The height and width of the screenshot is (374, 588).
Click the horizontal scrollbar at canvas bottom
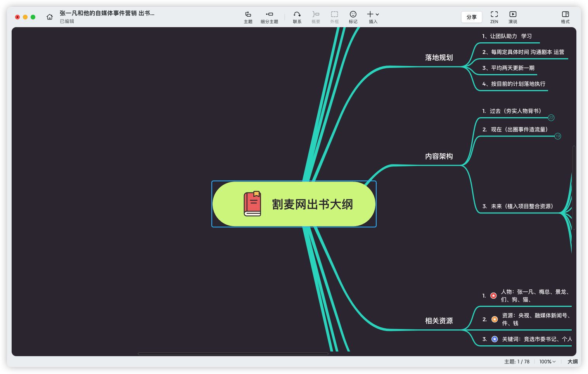coord(233,354)
